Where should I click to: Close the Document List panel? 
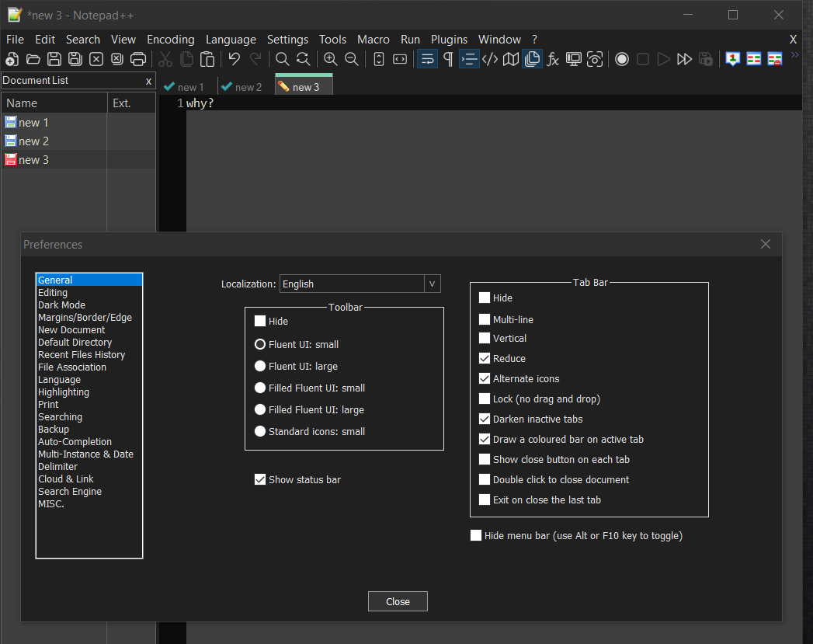[148, 81]
